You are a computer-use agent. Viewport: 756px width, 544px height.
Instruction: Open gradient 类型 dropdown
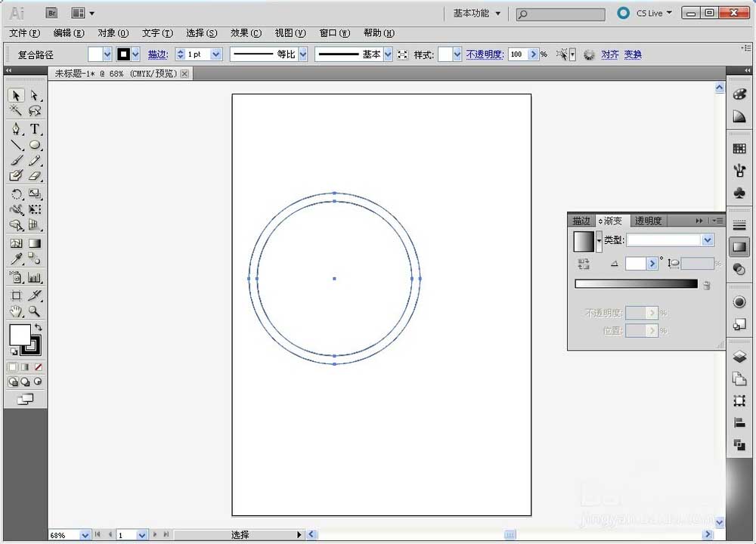tap(708, 240)
